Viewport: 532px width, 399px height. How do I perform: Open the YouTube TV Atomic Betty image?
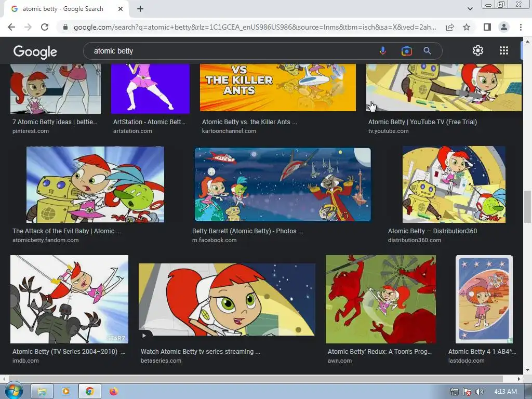[x=444, y=87]
